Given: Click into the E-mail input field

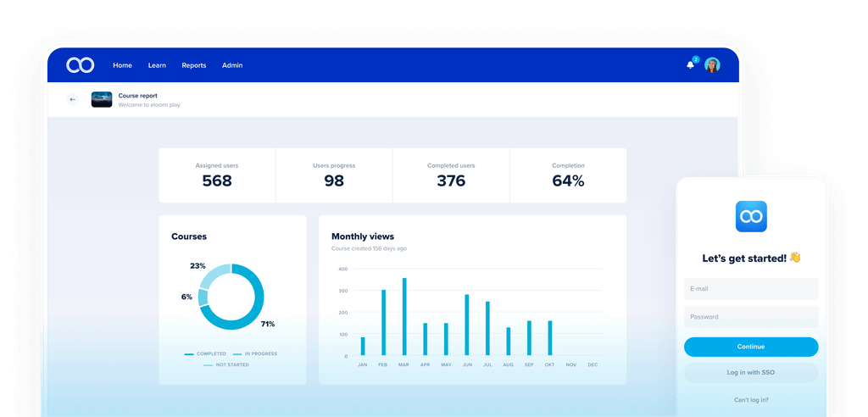Looking at the screenshot, I should (x=751, y=289).
